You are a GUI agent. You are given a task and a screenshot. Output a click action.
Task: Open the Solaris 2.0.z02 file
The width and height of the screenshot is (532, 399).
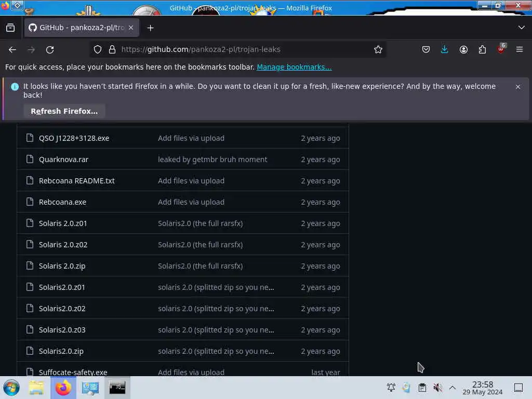click(x=63, y=245)
